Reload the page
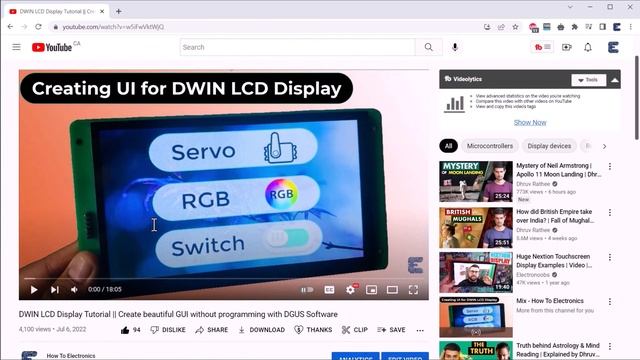The image size is (640, 360). coord(38,27)
